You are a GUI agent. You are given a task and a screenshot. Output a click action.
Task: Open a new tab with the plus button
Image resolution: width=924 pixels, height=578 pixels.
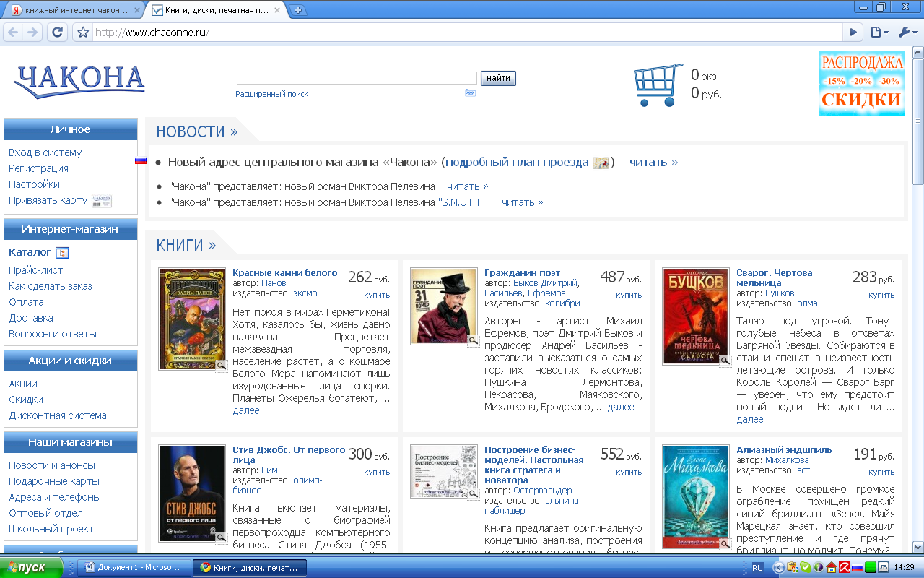tap(297, 10)
